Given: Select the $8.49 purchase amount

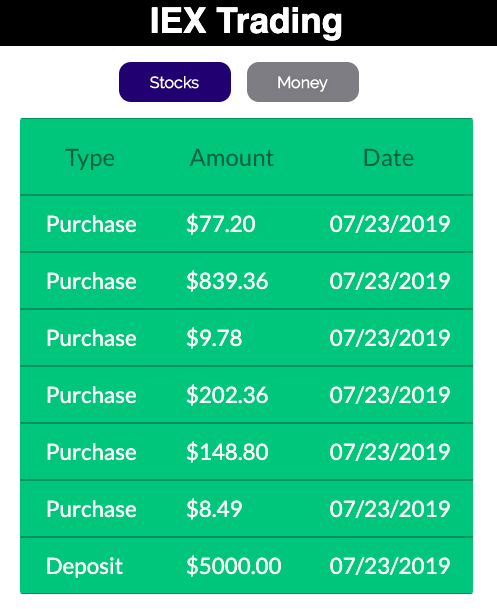Looking at the screenshot, I should [214, 509].
